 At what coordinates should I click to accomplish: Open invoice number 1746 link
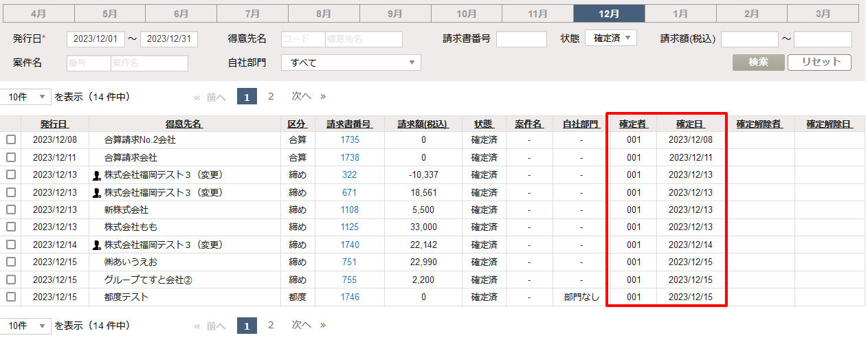coord(349,297)
